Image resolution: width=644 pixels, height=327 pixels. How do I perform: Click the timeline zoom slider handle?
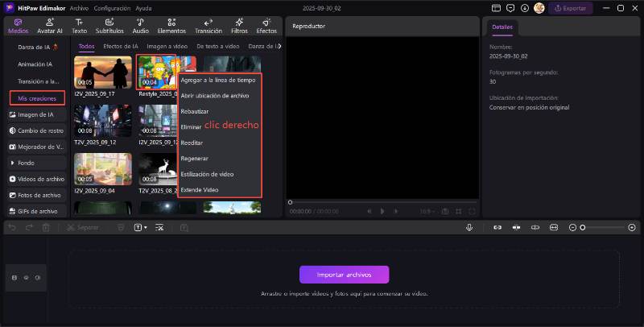(x=583, y=228)
